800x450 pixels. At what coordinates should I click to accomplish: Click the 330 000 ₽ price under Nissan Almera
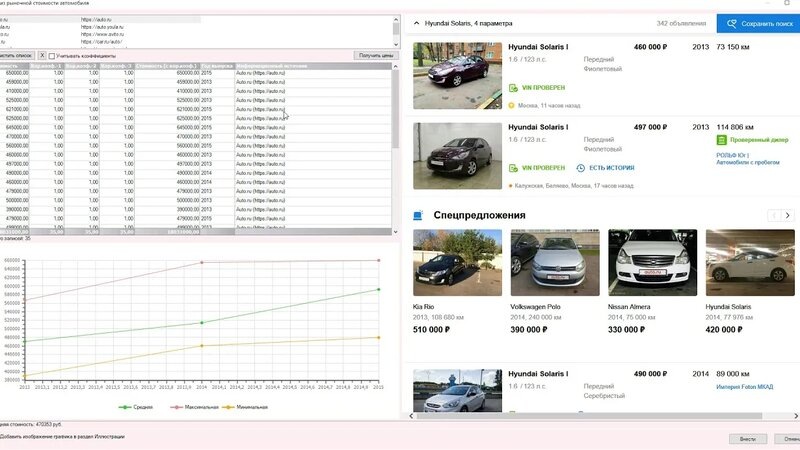[626, 330]
